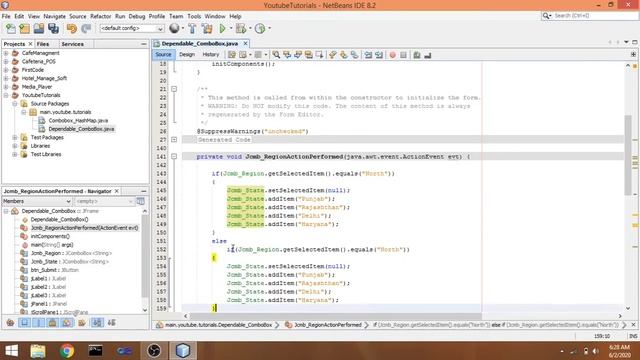Expand the CafeManagment project node

point(6,53)
